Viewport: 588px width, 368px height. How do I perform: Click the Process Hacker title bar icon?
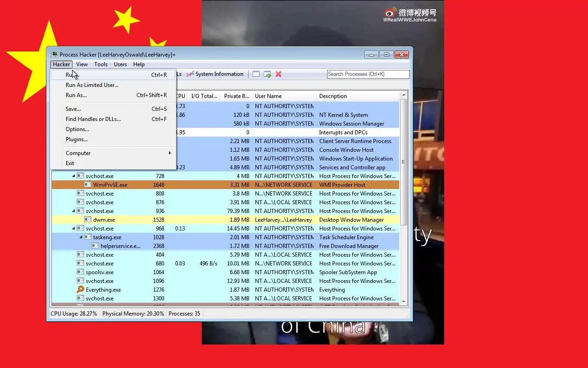click(54, 54)
